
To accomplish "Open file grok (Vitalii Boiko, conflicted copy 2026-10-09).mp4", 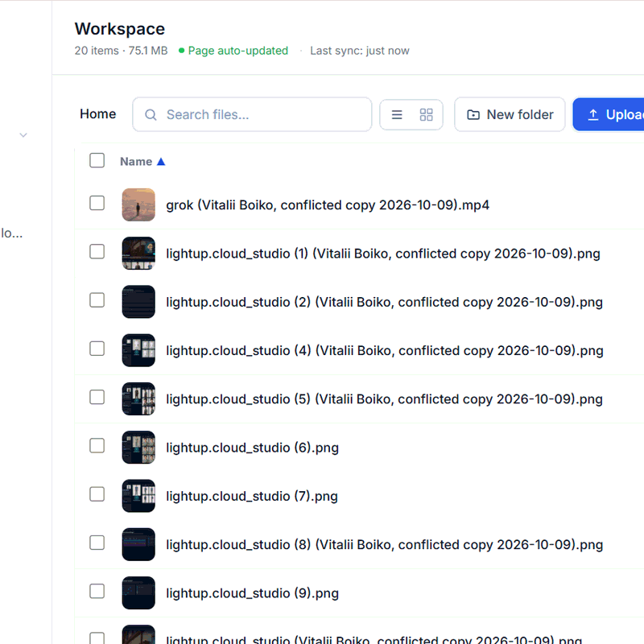I will point(328,204).
